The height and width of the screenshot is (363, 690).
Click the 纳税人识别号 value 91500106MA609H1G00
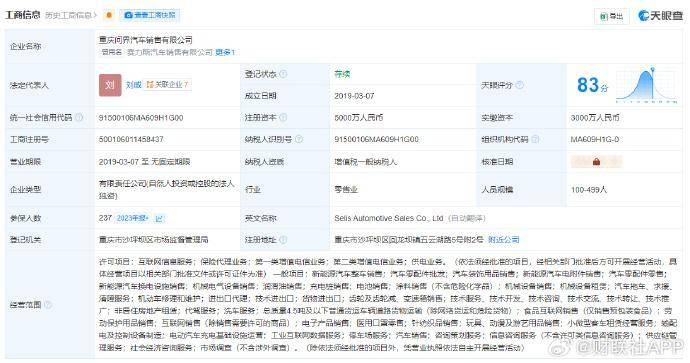tap(376, 139)
